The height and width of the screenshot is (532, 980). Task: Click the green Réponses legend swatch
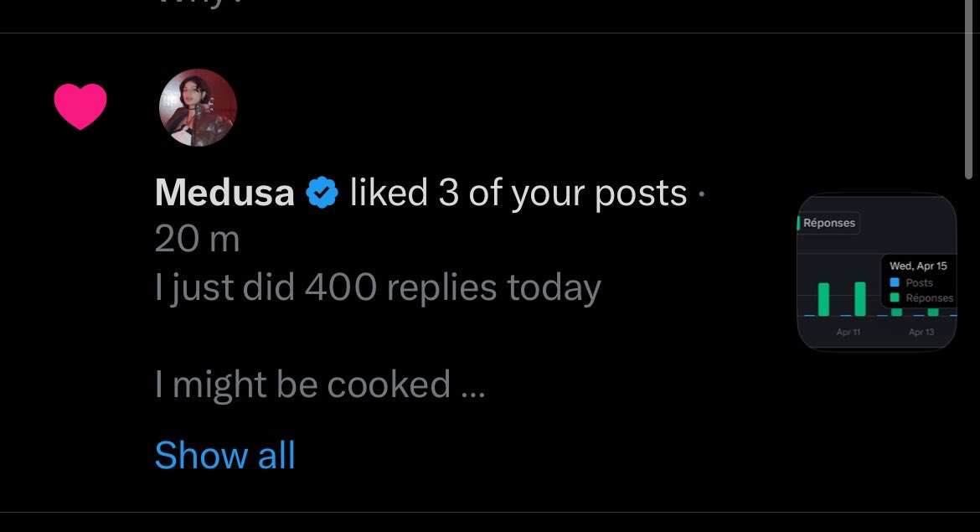(x=895, y=297)
